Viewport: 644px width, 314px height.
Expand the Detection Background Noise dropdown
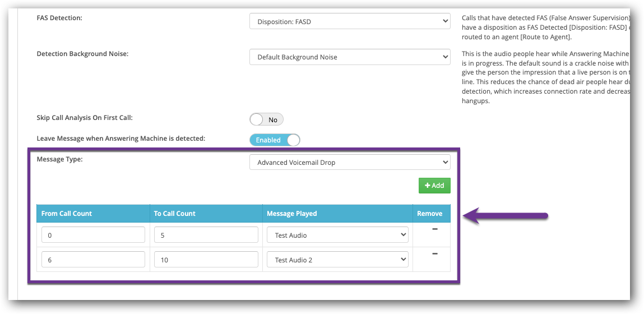click(x=350, y=57)
